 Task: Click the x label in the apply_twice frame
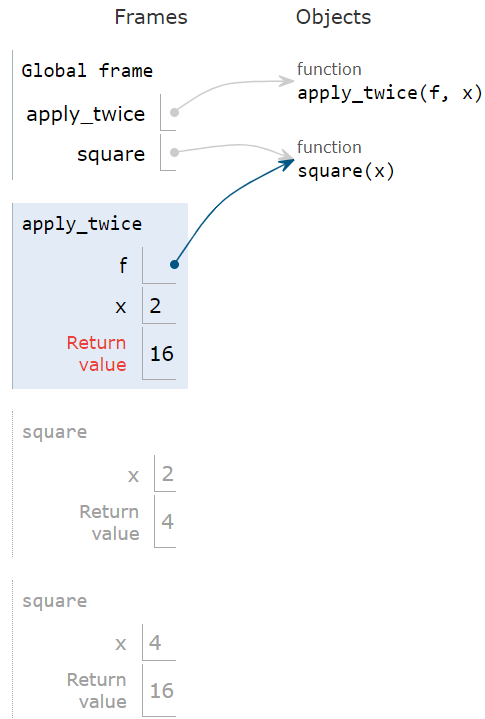(121, 306)
